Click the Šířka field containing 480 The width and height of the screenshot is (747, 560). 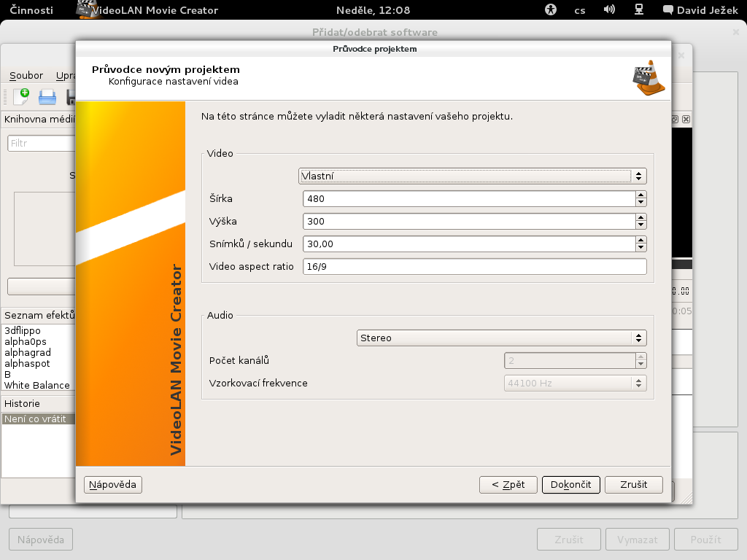point(469,198)
